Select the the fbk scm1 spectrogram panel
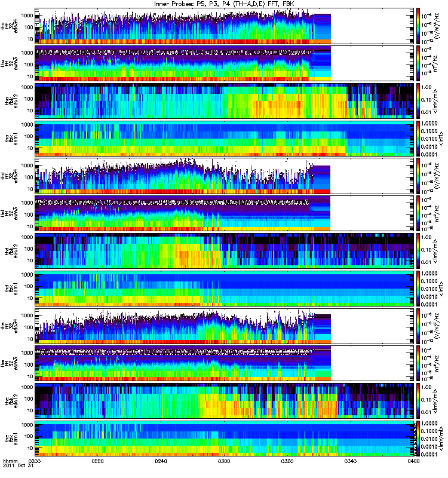The height and width of the screenshot is (478, 448). 224,438
